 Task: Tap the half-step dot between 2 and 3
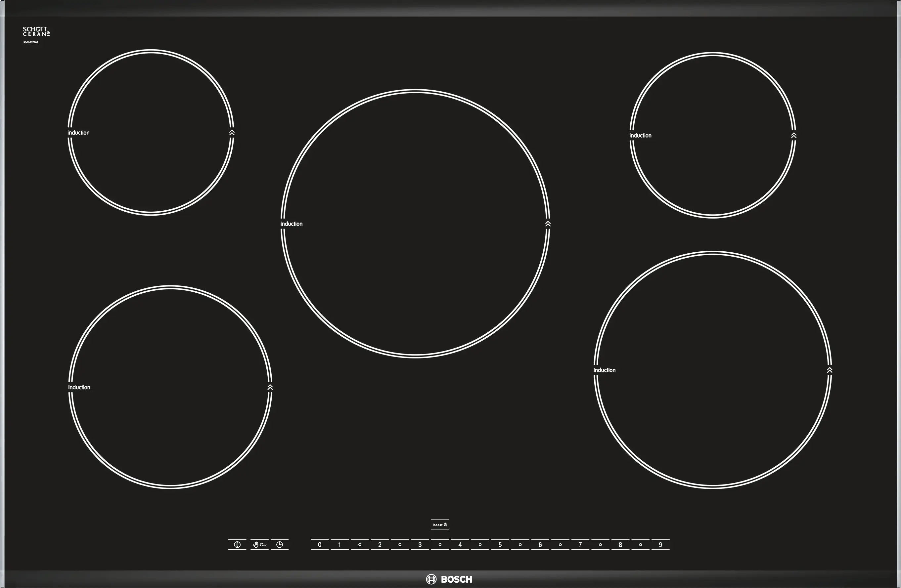(400, 544)
